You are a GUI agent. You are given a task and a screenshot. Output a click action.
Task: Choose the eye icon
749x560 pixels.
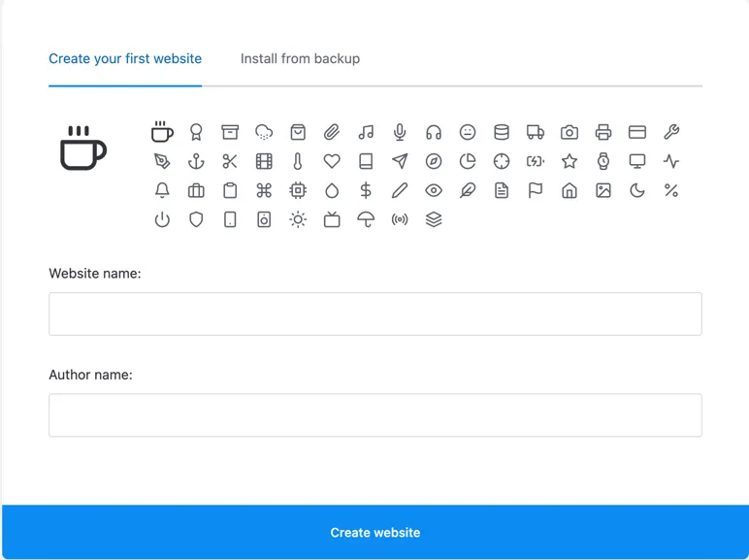[434, 190]
